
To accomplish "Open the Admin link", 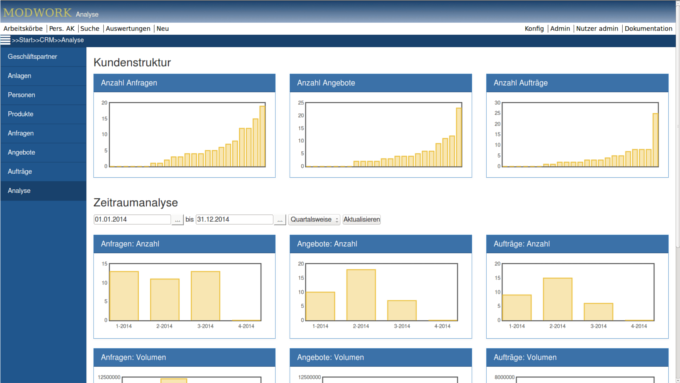I will pyautogui.click(x=560, y=29).
